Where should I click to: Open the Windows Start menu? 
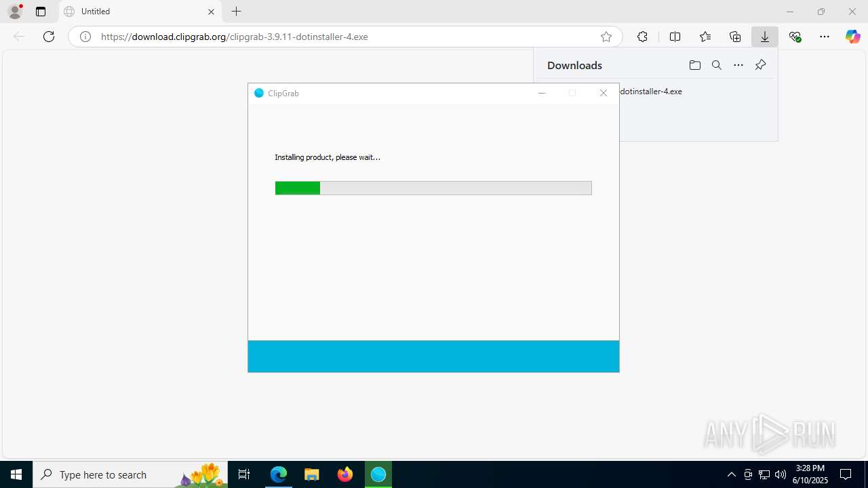[16, 474]
